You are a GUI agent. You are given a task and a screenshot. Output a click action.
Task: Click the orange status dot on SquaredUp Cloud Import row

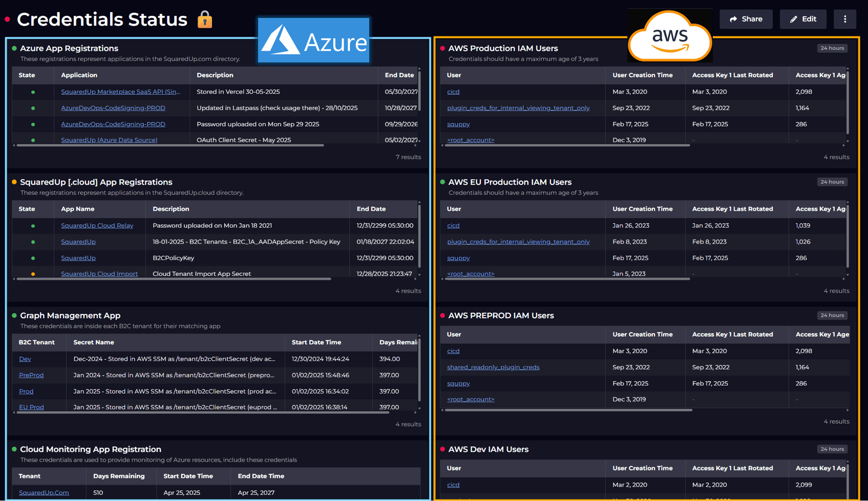(33, 274)
